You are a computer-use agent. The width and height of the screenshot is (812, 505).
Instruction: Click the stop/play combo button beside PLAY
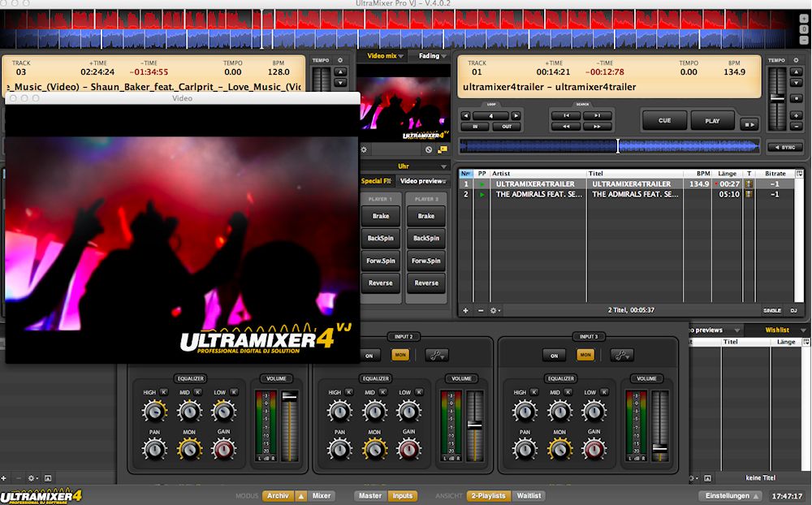749,124
